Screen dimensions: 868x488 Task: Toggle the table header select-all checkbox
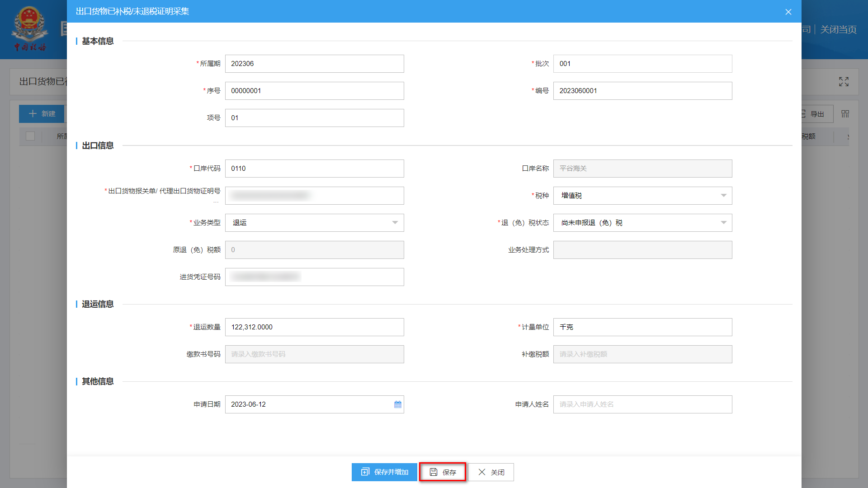tap(30, 136)
